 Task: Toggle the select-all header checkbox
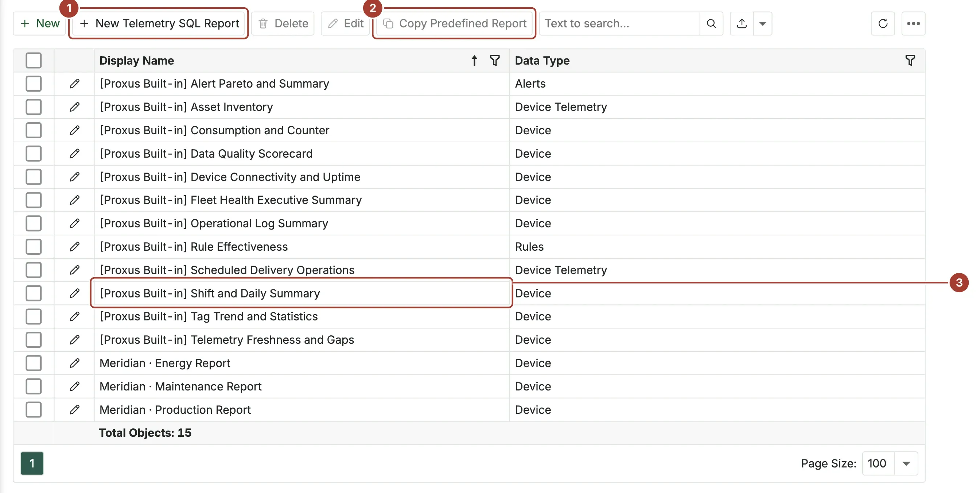tap(34, 61)
